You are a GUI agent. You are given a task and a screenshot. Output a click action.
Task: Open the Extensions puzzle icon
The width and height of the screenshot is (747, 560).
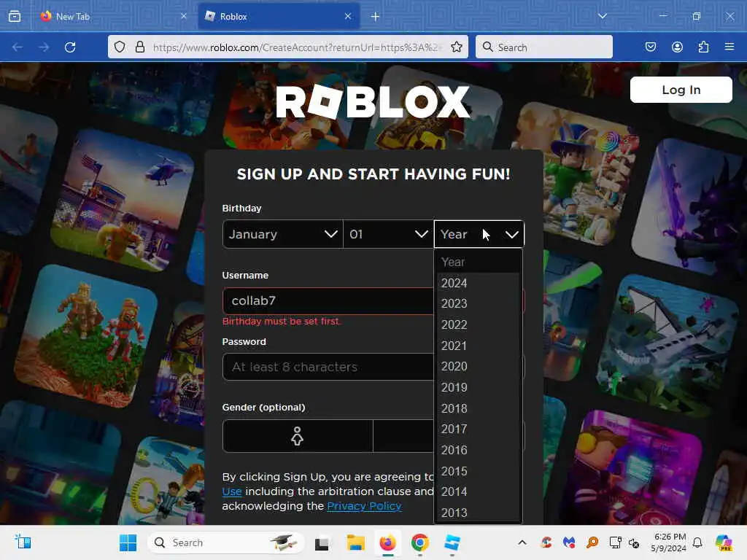[703, 47]
